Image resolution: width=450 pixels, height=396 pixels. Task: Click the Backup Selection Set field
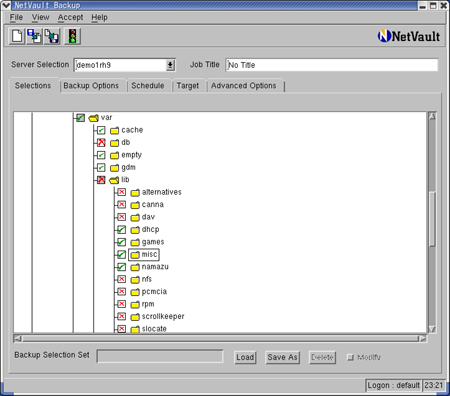point(160,356)
